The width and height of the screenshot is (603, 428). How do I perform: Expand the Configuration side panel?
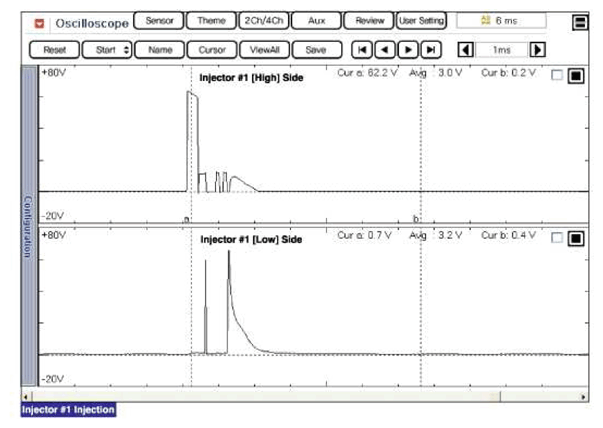tap(28, 226)
